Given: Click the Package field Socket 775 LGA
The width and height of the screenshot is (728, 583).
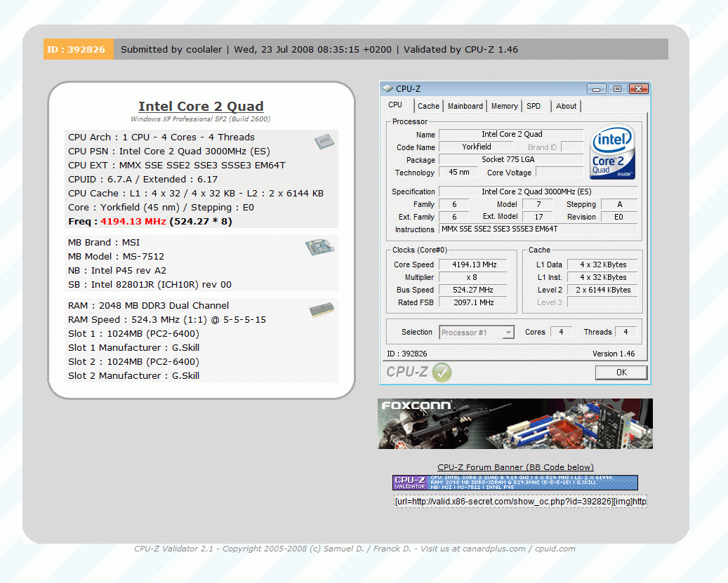Looking at the screenshot, I should coord(511,159).
